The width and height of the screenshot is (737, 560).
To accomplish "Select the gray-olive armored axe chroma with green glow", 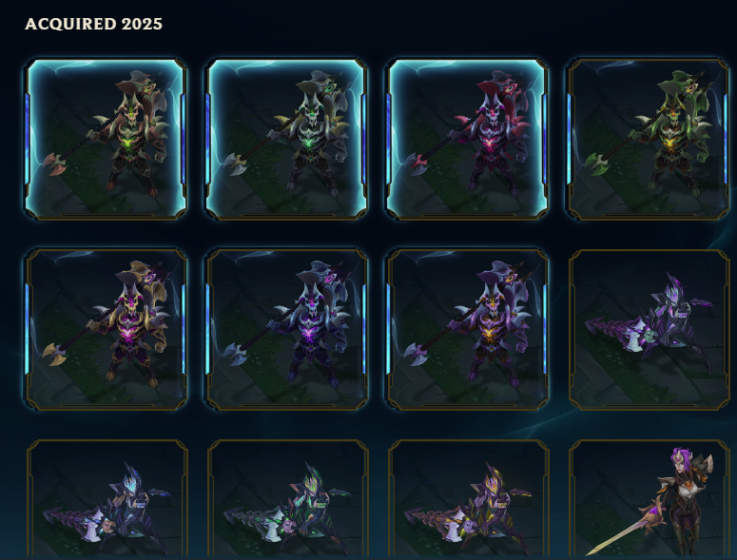I will [286, 139].
